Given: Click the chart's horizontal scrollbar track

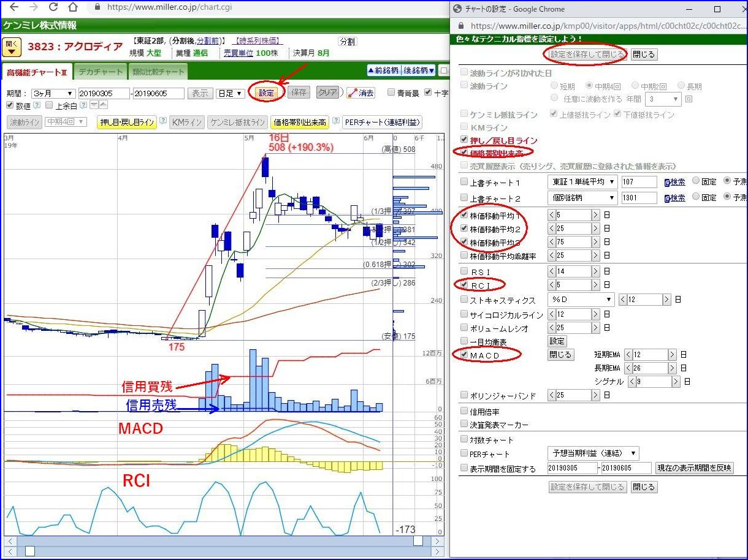Looking at the screenshot, I should 224,542.
